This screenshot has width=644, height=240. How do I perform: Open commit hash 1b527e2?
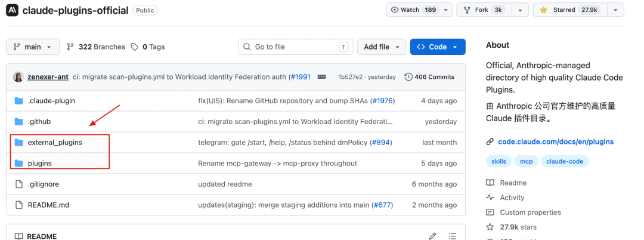[351, 77]
